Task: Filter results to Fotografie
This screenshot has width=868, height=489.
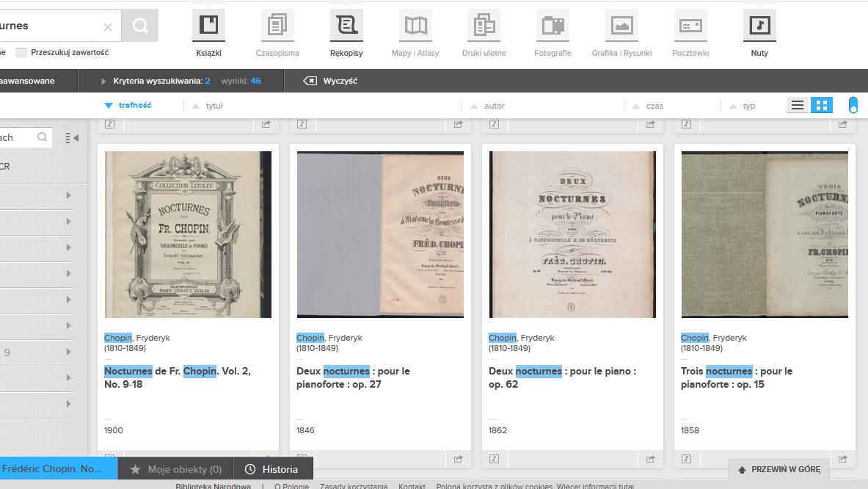Action: (x=552, y=25)
